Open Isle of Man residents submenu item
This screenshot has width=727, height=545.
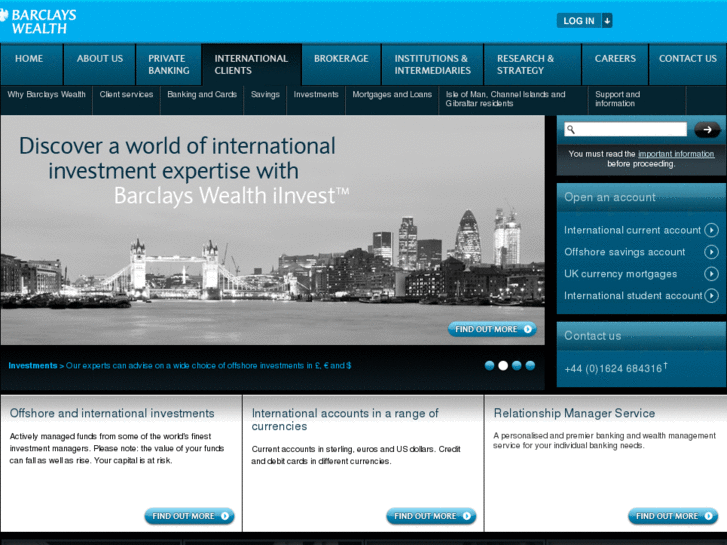click(x=505, y=99)
